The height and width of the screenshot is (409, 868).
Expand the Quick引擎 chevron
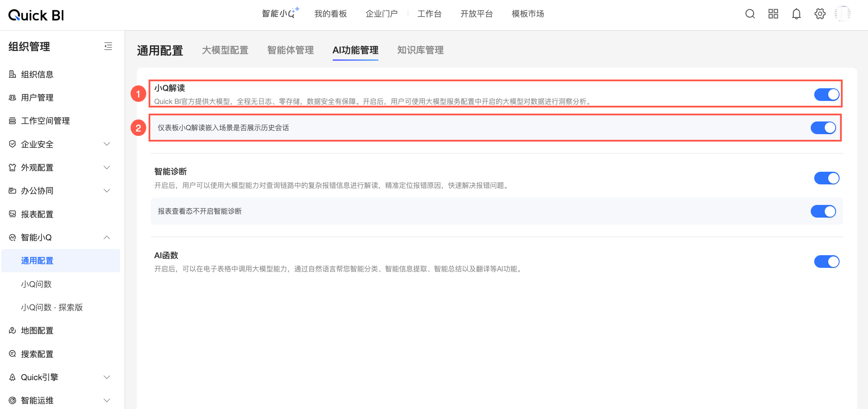[107, 377]
